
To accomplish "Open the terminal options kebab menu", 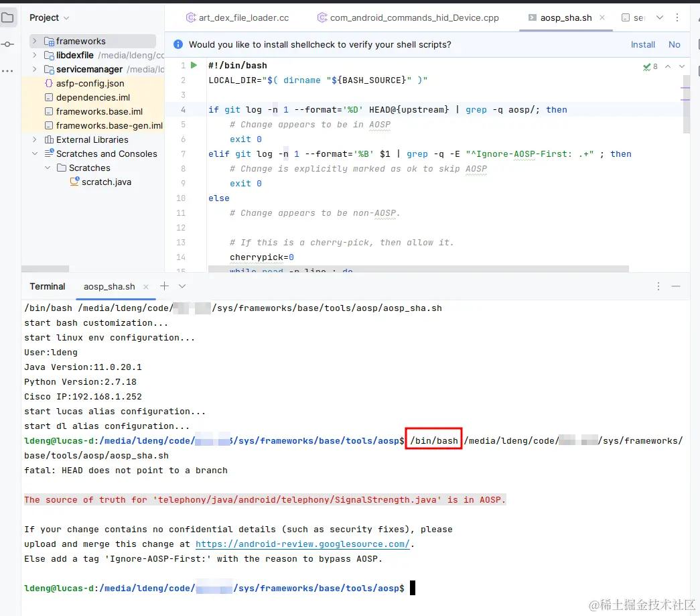I will click(658, 286).
